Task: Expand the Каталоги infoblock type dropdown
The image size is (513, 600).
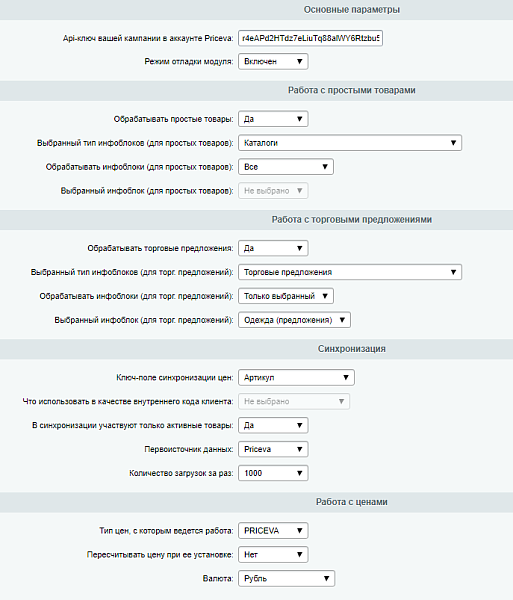Action: click(x=350, y=143)
